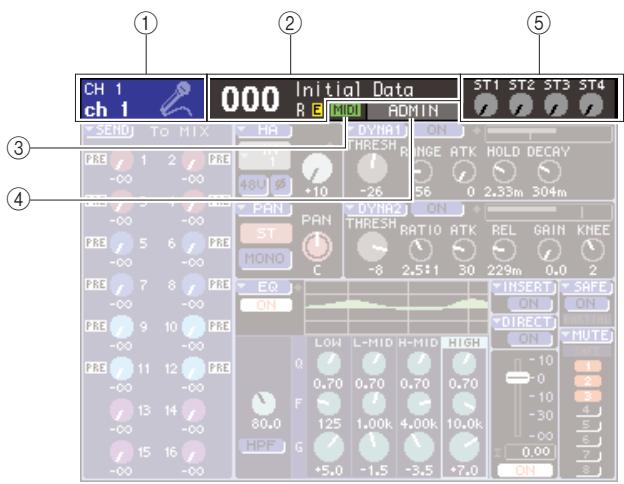Select the DYNA2 GAIN knob
This screenshot has width=624, height=484.
tap(549, 250)
